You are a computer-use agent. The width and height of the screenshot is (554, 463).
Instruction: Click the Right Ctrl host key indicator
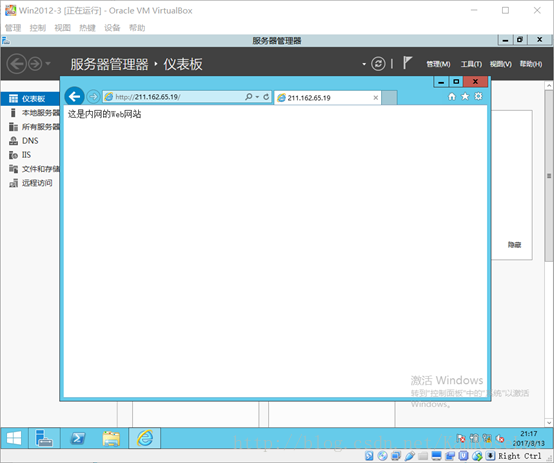point(520,456)
